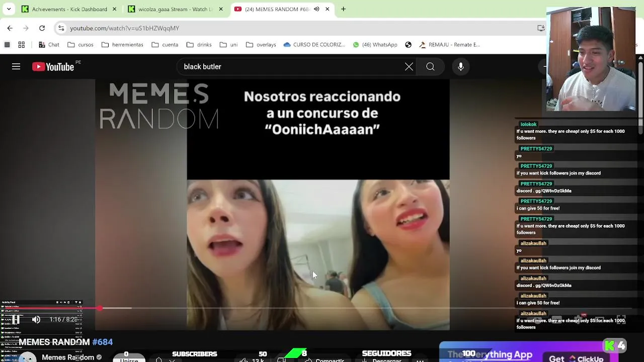This screenshot has width=644, height=362.
Task: Clear the YouTube search query
Action: [x=409, y=66]
